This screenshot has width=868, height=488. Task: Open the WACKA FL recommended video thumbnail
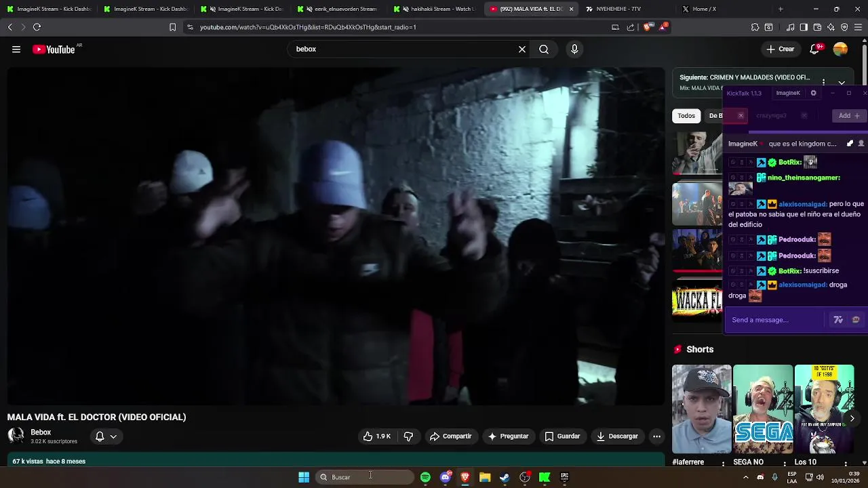pos(697,301)
